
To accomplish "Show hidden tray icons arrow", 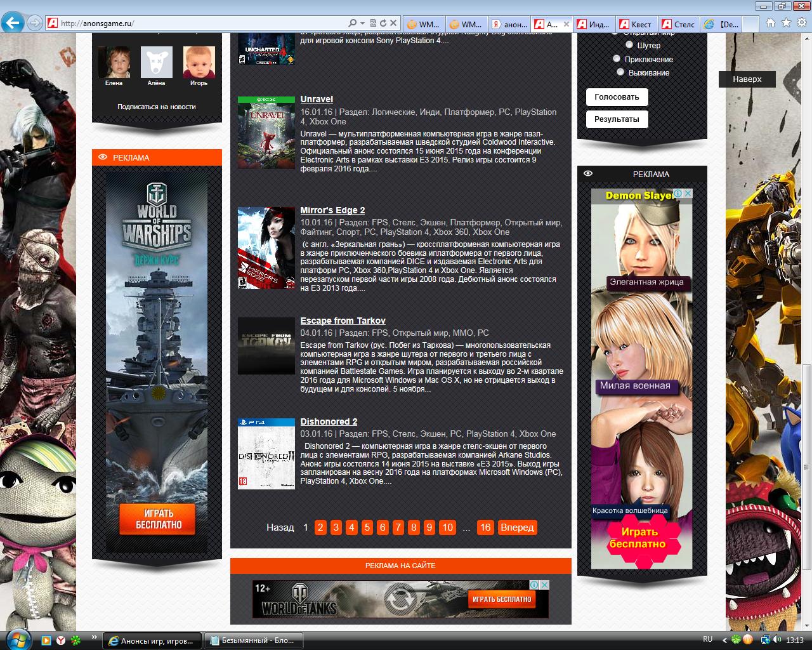I will click(724, 639).
